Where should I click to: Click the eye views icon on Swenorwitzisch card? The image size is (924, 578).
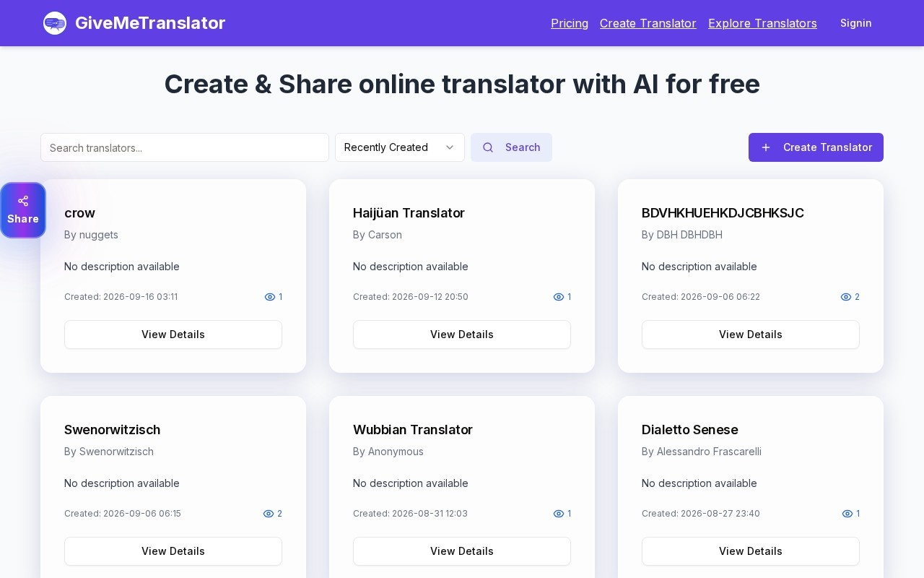269,514
